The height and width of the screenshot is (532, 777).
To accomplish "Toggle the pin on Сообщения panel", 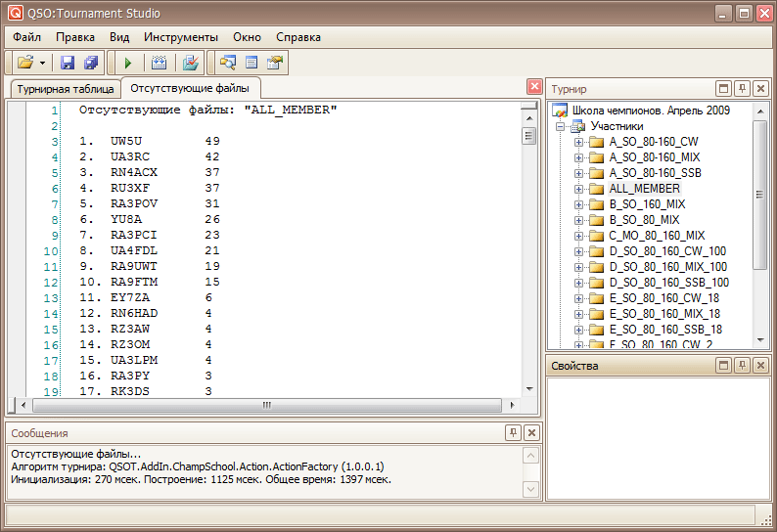I will (514, 432).
